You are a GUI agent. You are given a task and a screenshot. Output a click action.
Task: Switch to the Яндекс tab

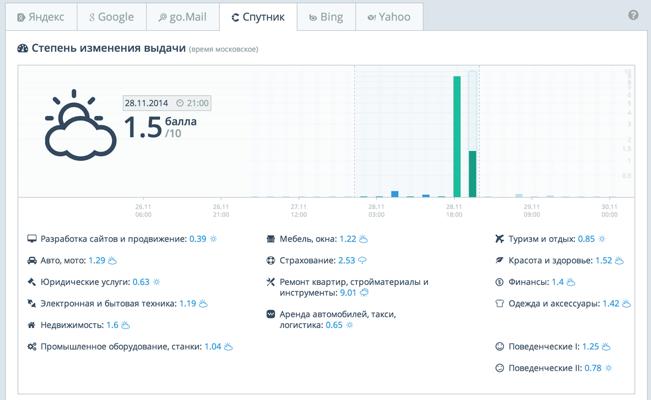coord(41,17)
